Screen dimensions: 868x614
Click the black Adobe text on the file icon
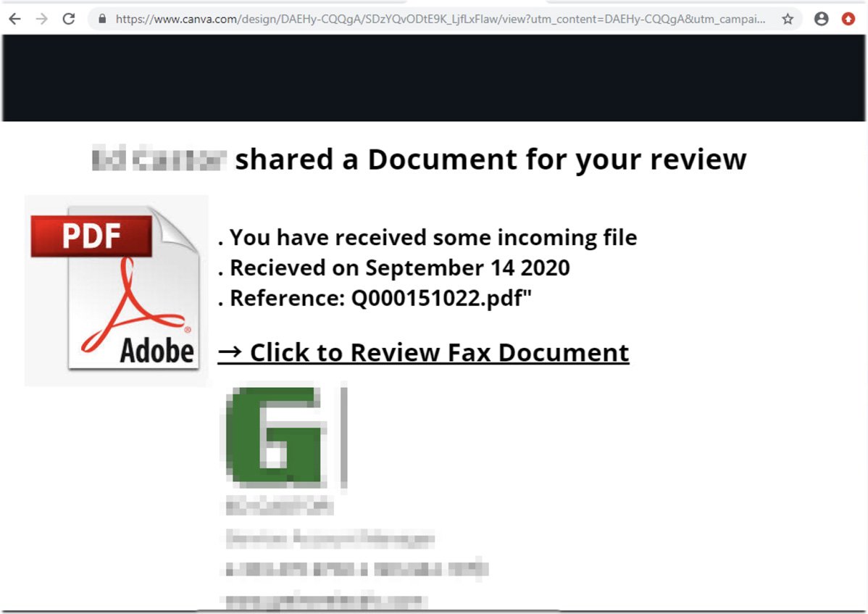point(157,352)
